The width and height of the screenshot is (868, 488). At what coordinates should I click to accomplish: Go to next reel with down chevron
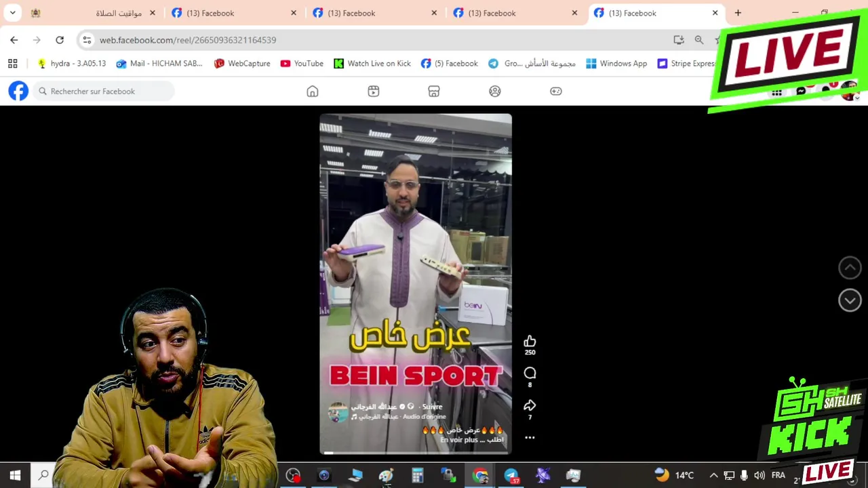click(x=850, y=300)
